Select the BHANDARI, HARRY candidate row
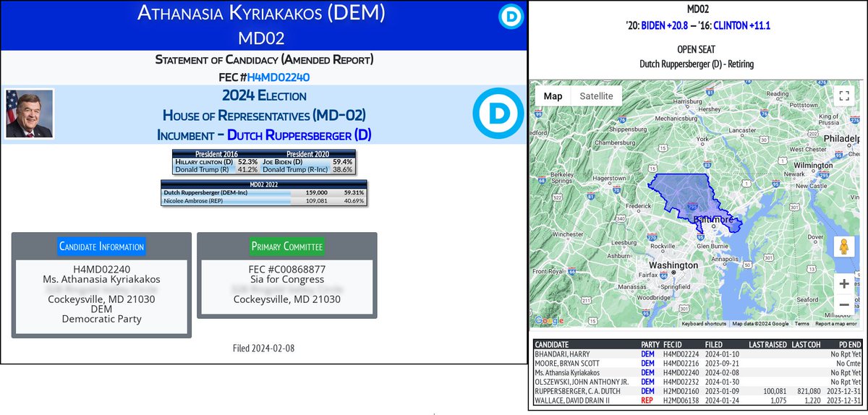This screenshot has width=868, height=415. tap(698, 354)
